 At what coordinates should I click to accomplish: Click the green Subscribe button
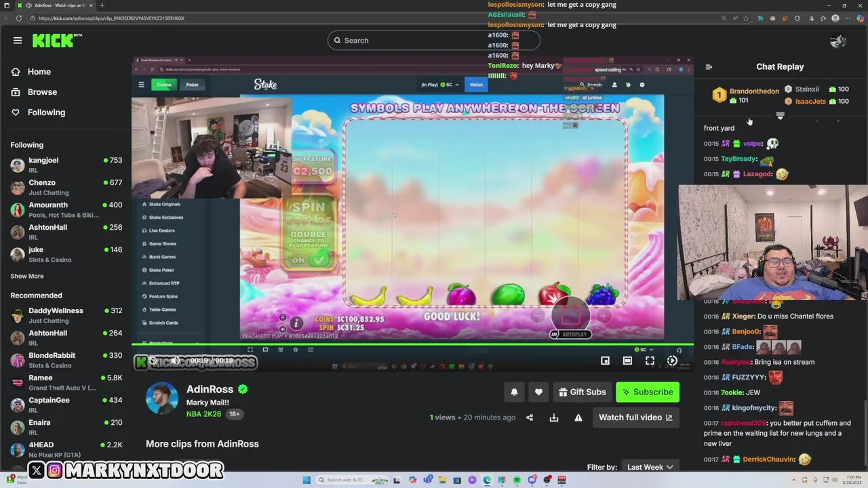point(648,392)
